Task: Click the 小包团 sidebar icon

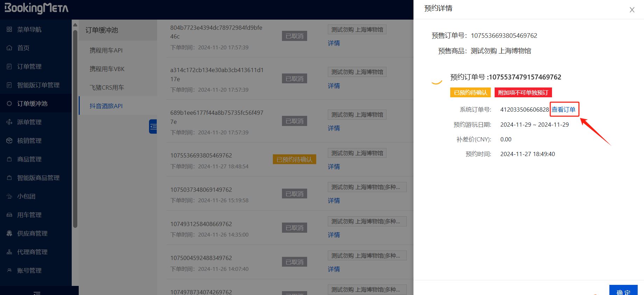Action: pos(9,196)
